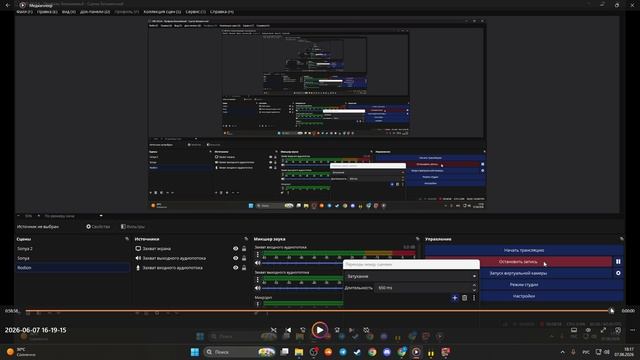Open File Explorer from the taskbar
Screen dimensions: 640x360
(x=299, y=352)
